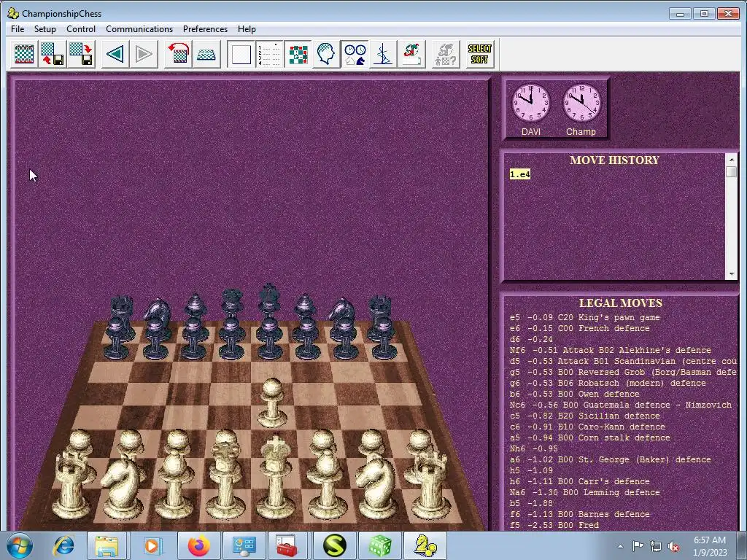Select legal move e6 French defence
This screenshot has height=560, width=747.
point(580,329)
